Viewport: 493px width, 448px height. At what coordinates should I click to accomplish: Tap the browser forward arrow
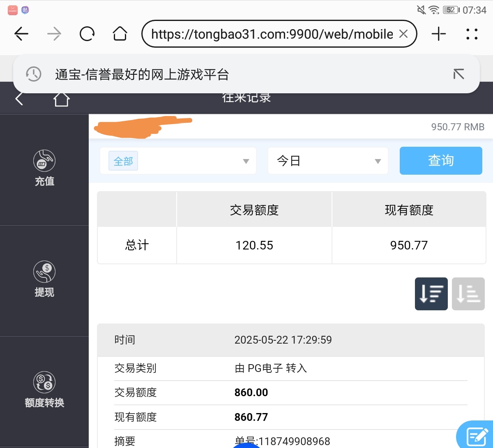click(x=54, y=34)
